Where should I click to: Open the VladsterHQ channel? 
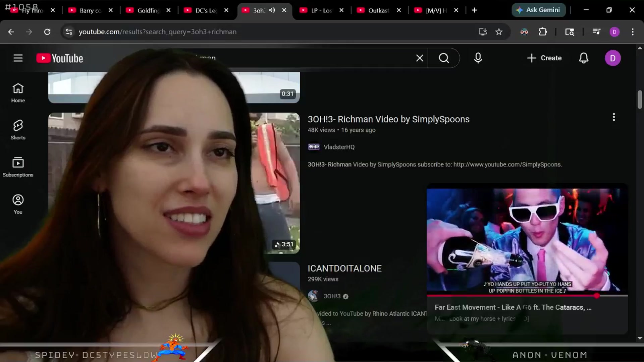tap(339, 147)
